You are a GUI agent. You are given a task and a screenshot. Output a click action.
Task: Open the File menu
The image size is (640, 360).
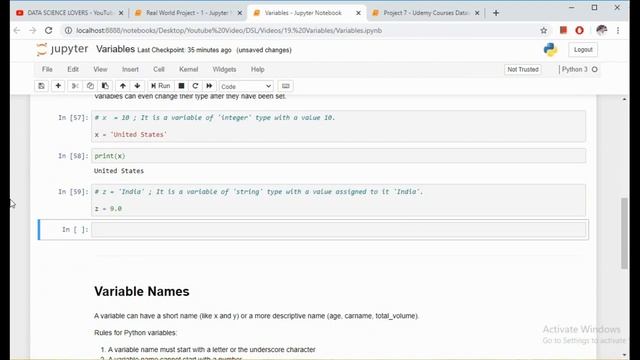point(47,69)
